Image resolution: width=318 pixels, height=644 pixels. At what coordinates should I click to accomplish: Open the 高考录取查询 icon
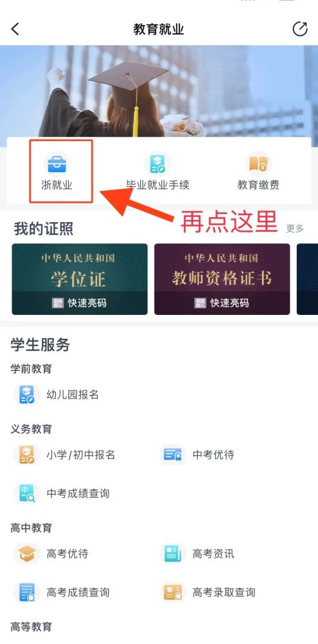(x=173, y=592)
